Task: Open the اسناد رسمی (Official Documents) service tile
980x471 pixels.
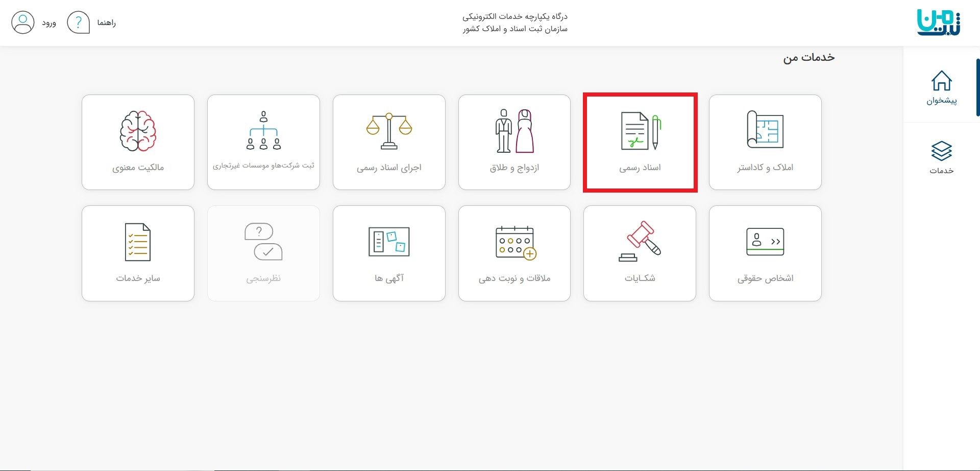Action: pyautogui.click(x=639, y=142)
